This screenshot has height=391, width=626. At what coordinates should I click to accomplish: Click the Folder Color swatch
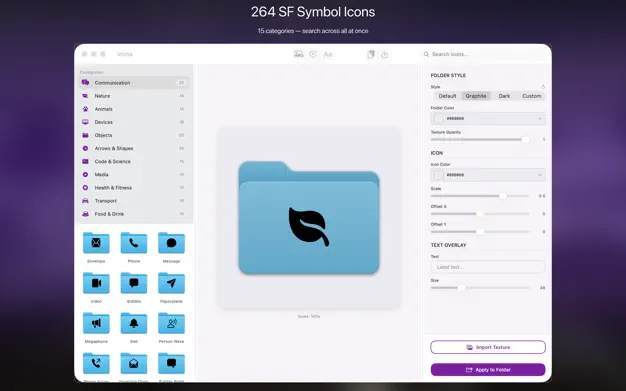pyautogui.click(x=439, y=119)
